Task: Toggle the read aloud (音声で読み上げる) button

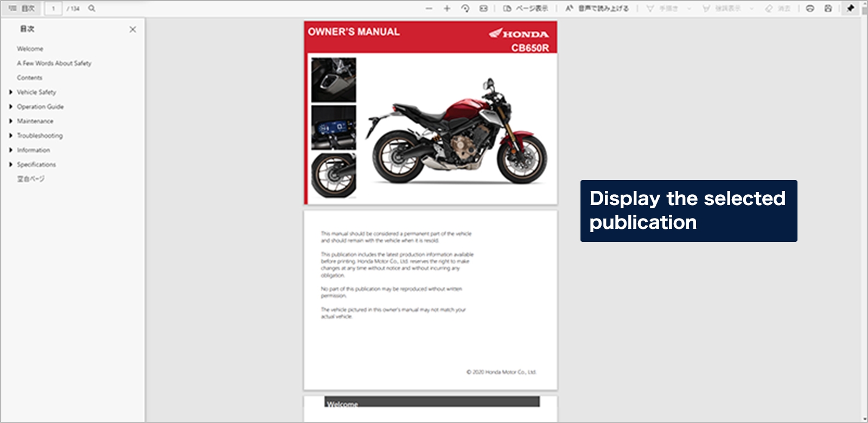Action: click(597, 9)
